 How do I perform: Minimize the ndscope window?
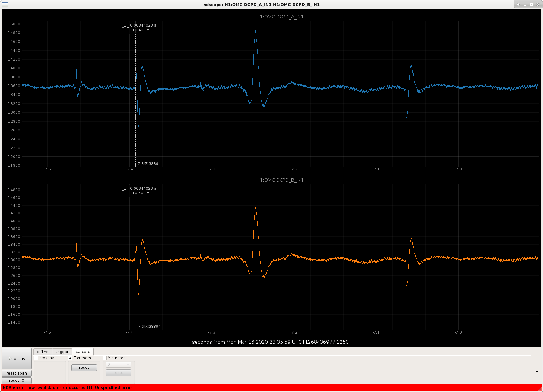(x=525, y=5)
